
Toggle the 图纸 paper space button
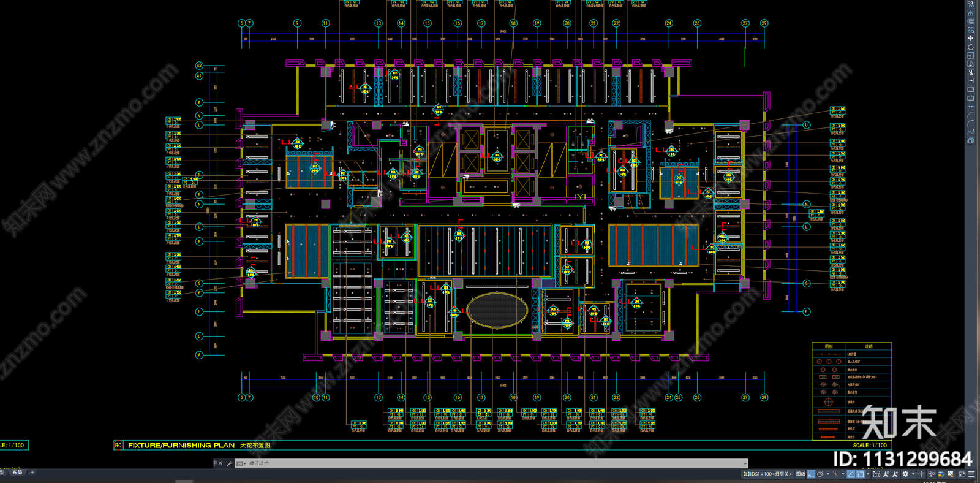pyautogui.click(x=801, y=474)
